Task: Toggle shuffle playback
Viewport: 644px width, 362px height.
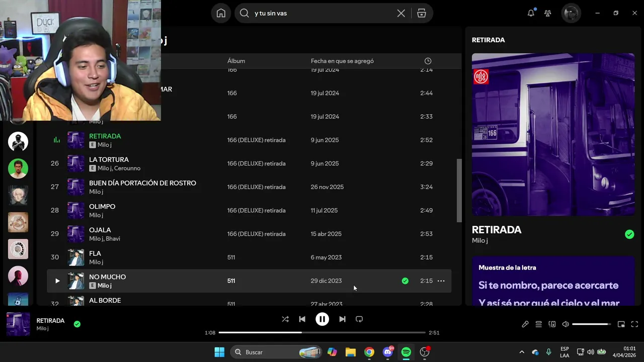Action: coord(285,319)
